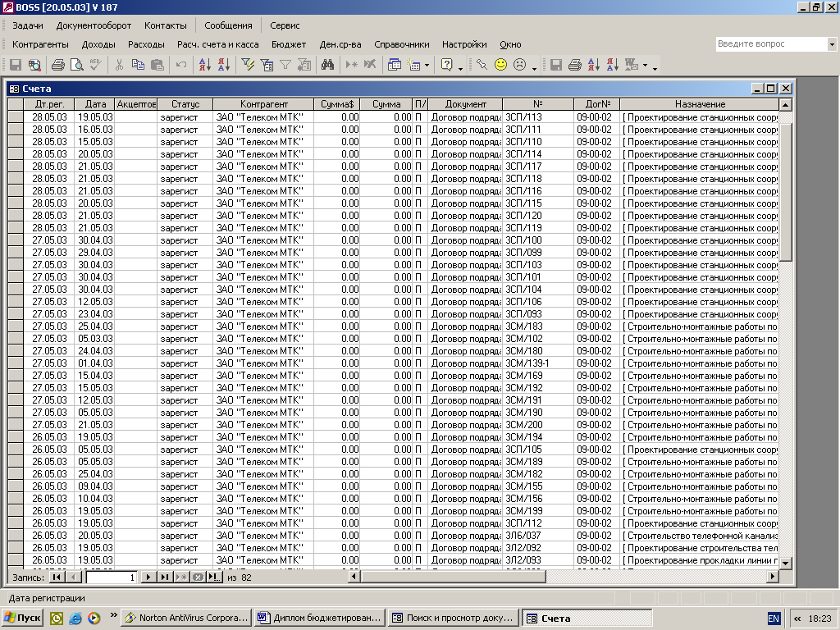This screenshot has width=840, height=630.
Task: Open the Справочники menu
Action: [x=401, y=44]
